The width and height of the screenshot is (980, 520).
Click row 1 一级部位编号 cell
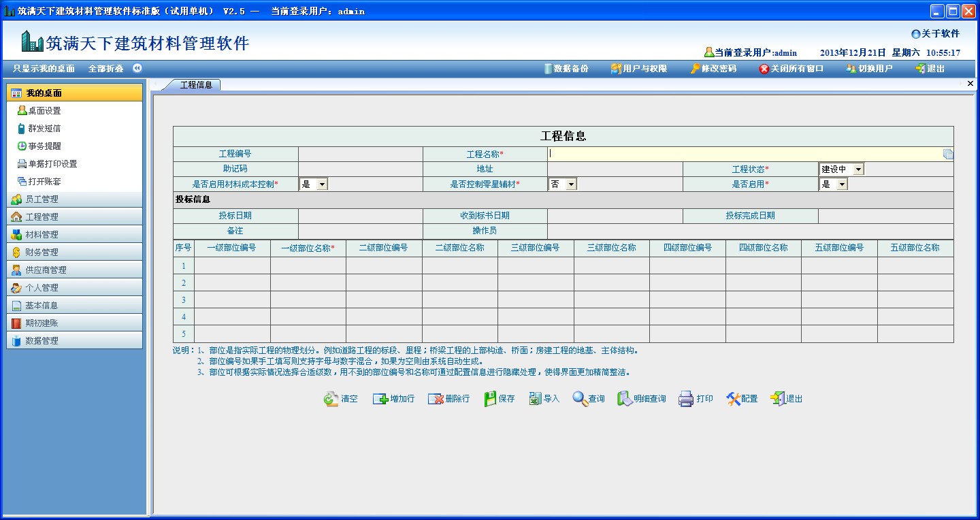click(x=232, y=265)
